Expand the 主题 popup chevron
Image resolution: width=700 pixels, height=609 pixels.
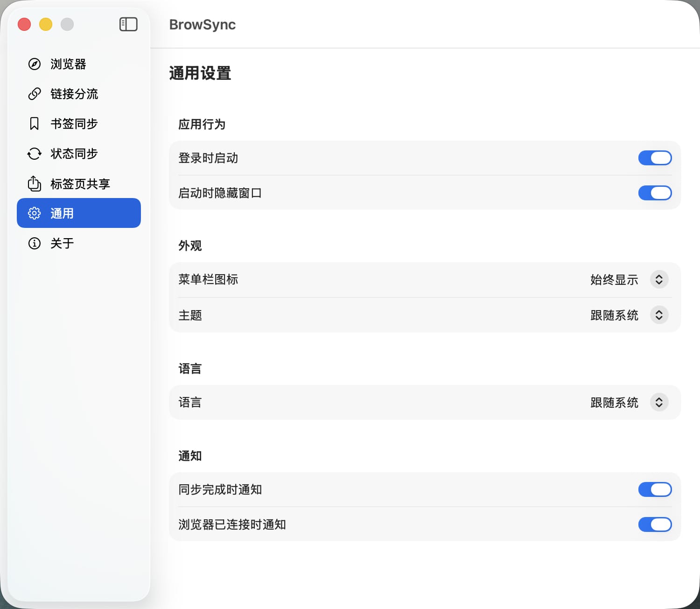click(x=659, y=315)
